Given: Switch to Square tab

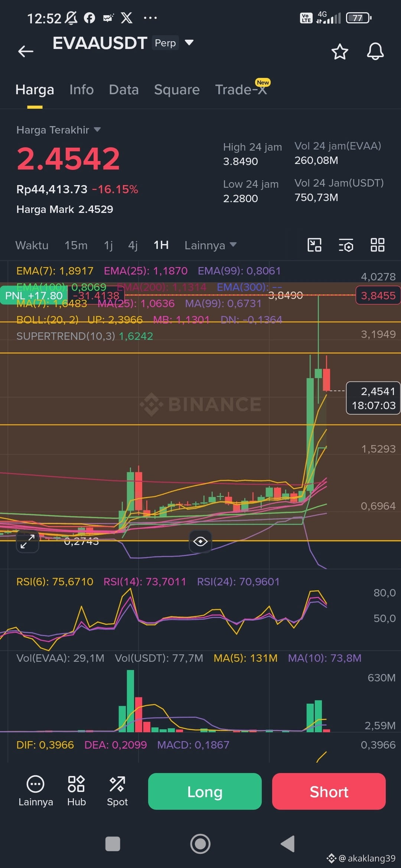Looking at the screenshot, I should [177, 90].
